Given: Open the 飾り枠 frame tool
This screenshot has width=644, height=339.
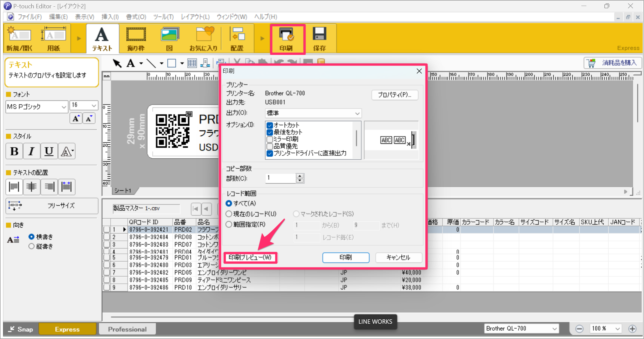Looking at the screenshot, I should (136, 39).
